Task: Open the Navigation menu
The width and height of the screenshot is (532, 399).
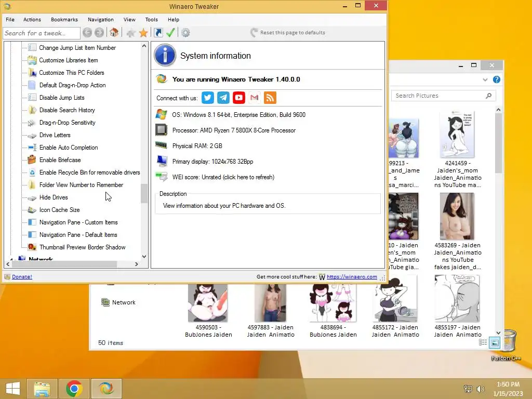Action: coord(101,20)
